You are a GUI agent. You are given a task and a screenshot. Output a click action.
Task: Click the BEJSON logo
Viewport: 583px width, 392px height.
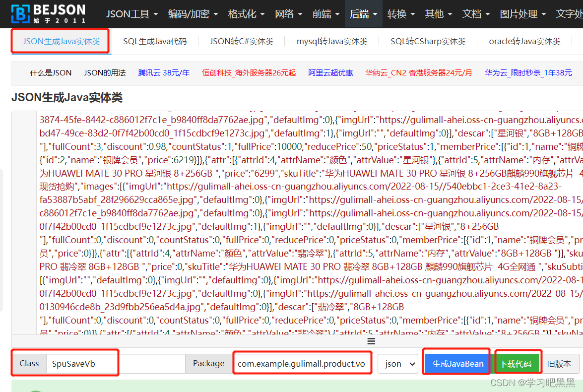pyautogui.click(x=48, y=14)
